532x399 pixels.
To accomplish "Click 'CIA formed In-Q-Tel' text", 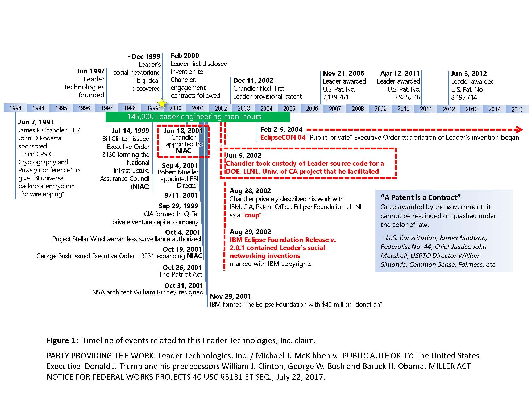I will [x=171, y=214].
